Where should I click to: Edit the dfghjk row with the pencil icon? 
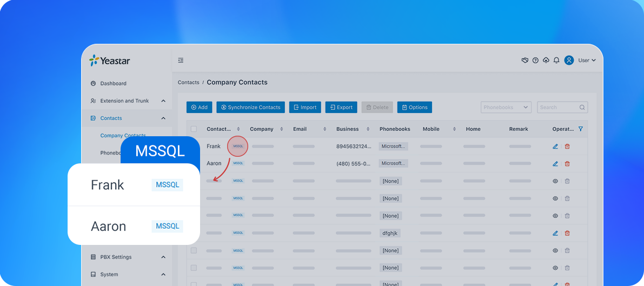pos(555,233)
